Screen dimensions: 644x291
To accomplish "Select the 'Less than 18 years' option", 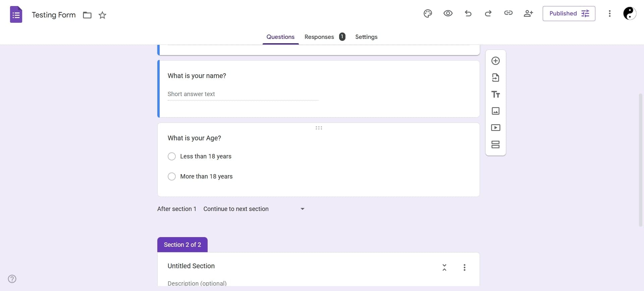I will 172,156.
